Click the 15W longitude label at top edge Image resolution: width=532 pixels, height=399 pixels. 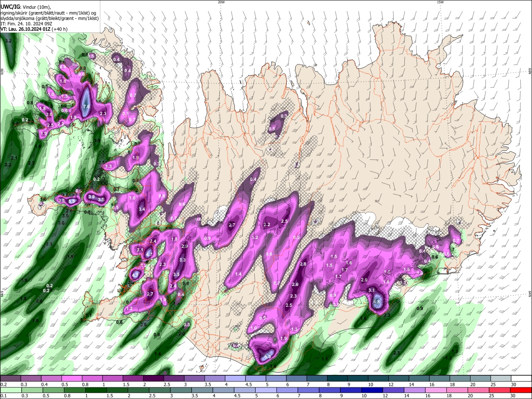(x=440, y=2)
